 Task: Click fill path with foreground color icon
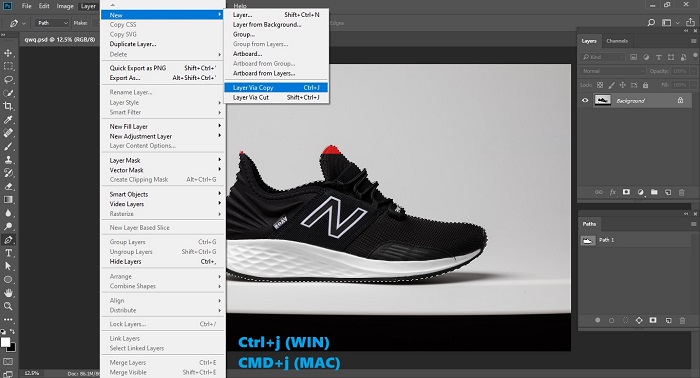tap(597, 320)
